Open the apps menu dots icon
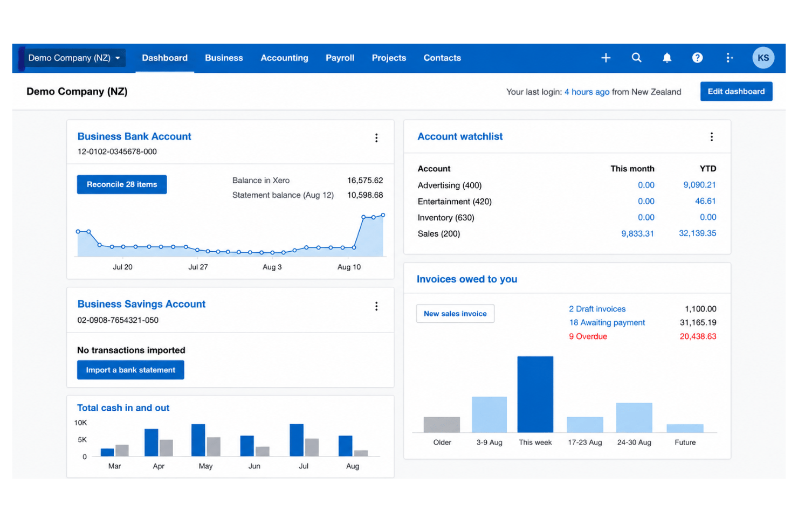 pyautogui.click(x=729, y=58)
